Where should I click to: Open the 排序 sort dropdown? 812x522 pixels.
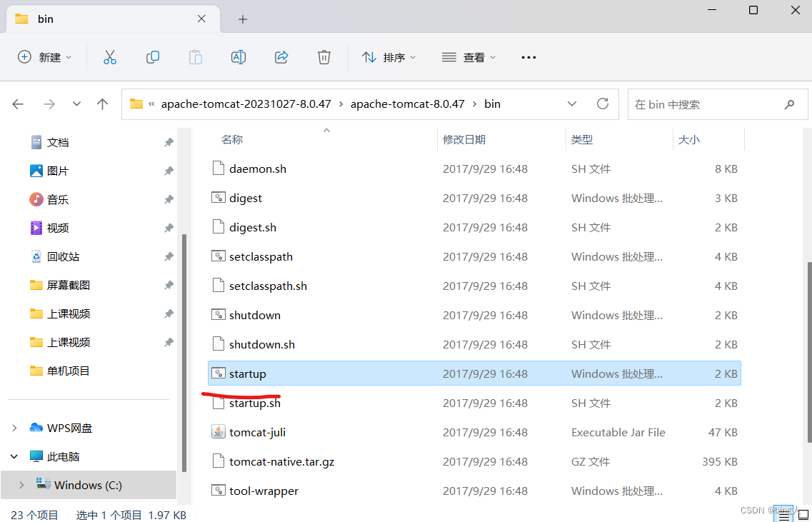point(389,57)
